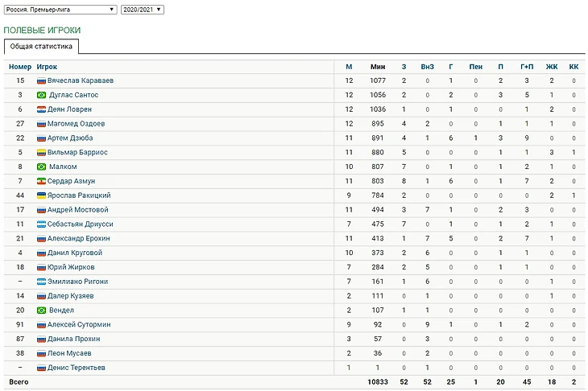This screenshot has height=391, width=588.
Task: Click the Argentine flag beside Себастьян Дриусси
Action: (41, 224)
